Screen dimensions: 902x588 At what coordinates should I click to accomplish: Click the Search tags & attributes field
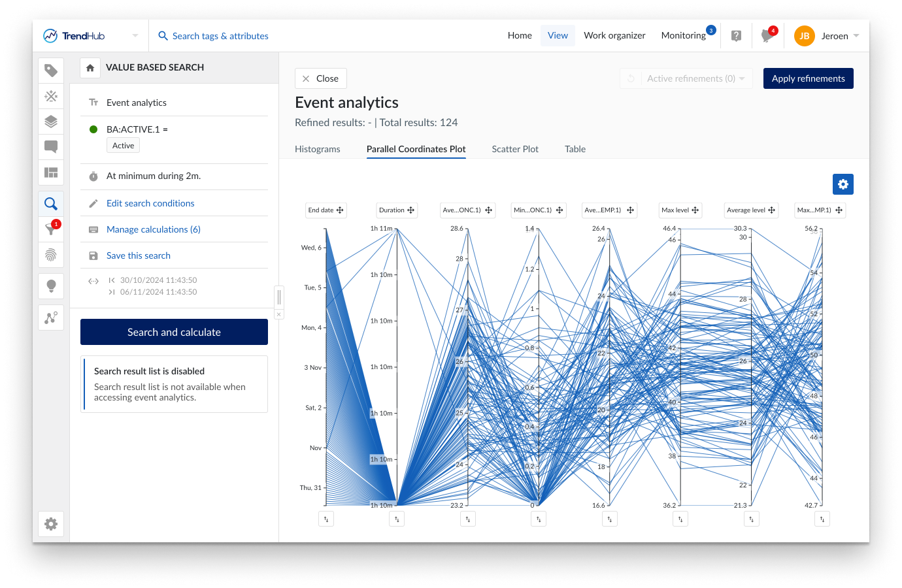pyautogui.click(x=220, y=36)
